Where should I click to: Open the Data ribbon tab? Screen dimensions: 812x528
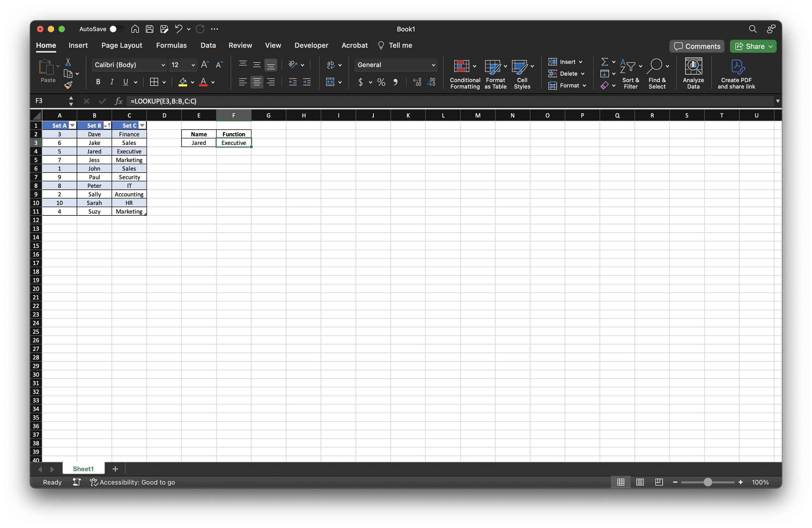208,45
